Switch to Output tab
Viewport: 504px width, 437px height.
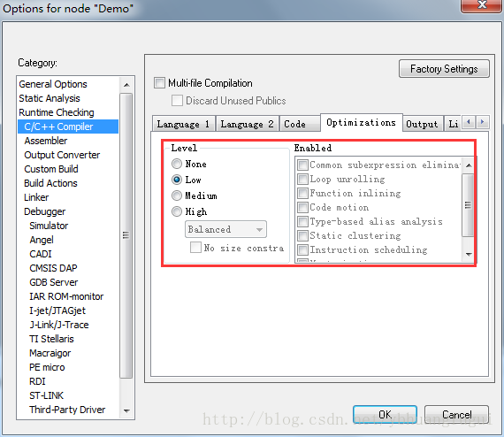pyautogui.click(x=423, y=124)
